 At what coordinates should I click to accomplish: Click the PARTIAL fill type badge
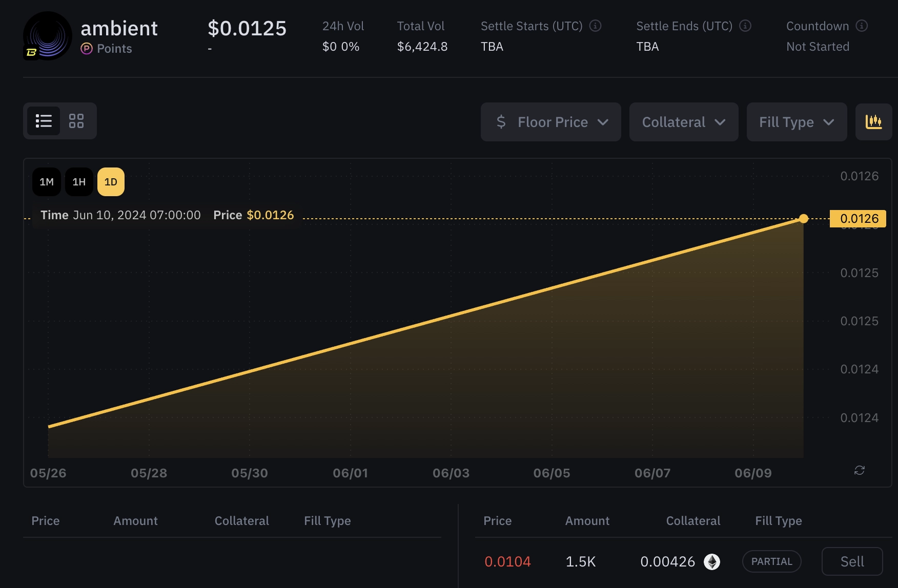tap(772, 561)
